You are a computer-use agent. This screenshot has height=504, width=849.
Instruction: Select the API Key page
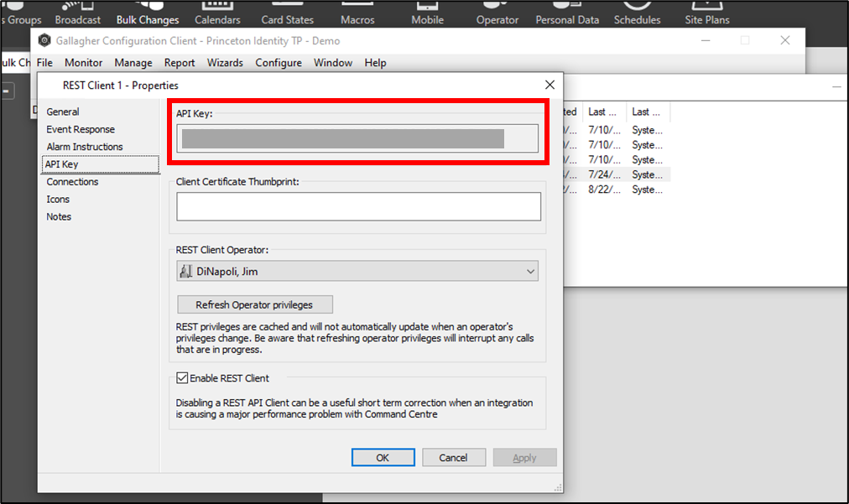100,164
